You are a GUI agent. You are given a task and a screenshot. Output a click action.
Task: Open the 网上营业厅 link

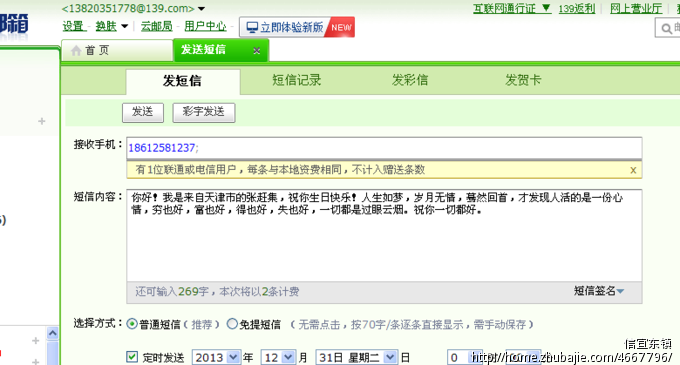(x=636, y=8)
